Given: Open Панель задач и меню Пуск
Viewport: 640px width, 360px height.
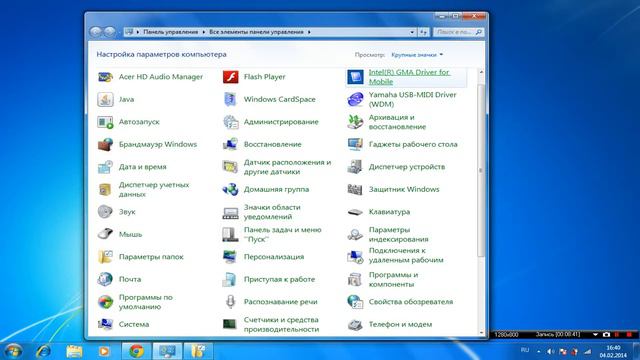Looking at the screenshot, I should tap(282, 234).
